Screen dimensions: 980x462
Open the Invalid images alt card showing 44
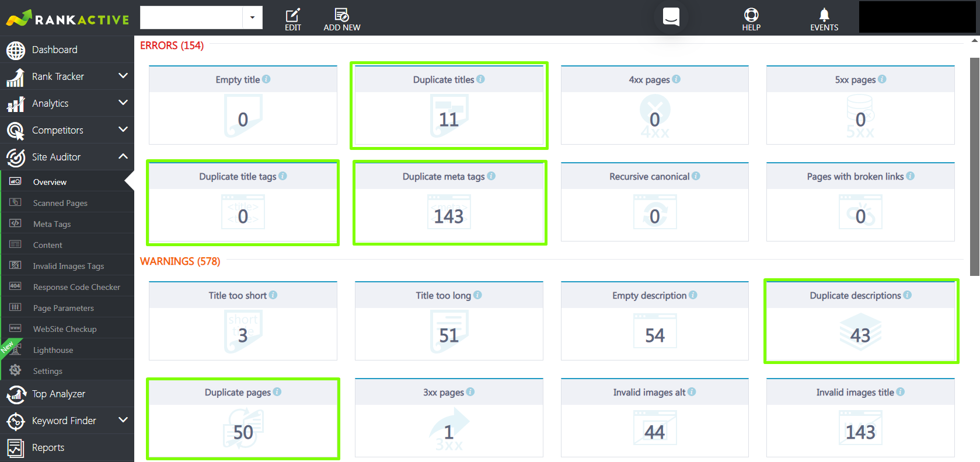pyautogui.click(x=655, y=418)
